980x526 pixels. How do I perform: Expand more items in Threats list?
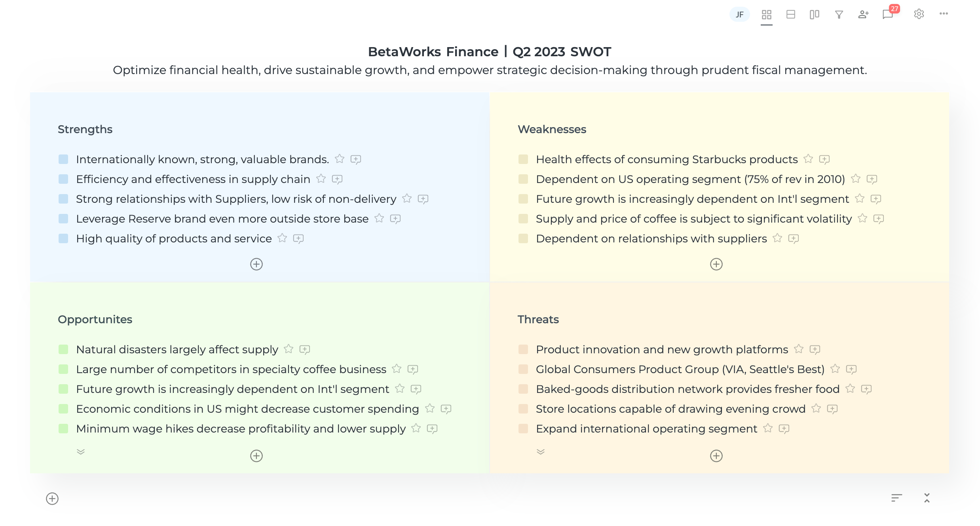click(x=541, y=452)
